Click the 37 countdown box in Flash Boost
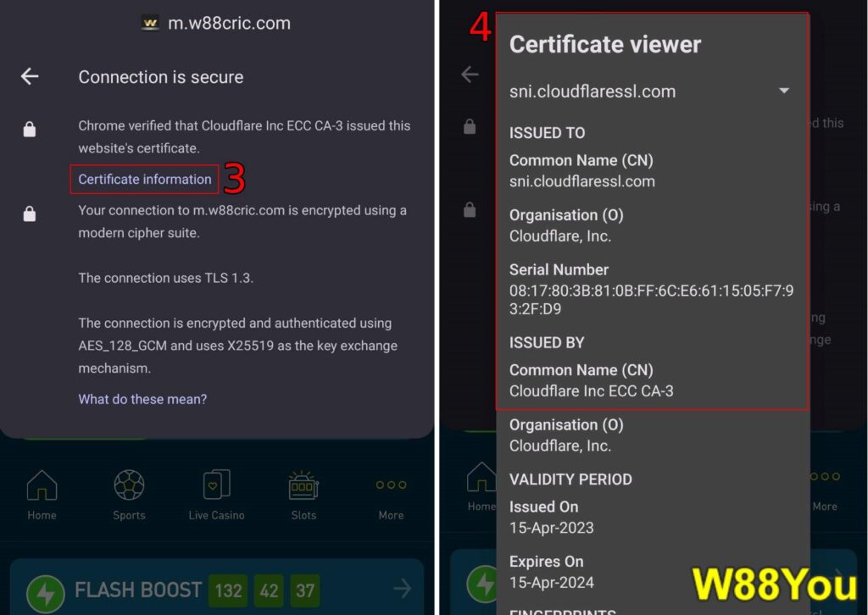 pos(305,590)
